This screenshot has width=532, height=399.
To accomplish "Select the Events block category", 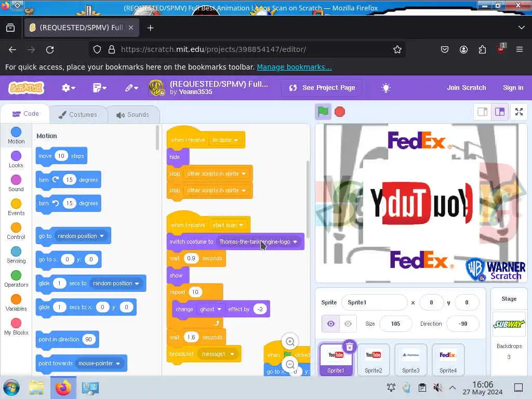I will tap(16, 207).
